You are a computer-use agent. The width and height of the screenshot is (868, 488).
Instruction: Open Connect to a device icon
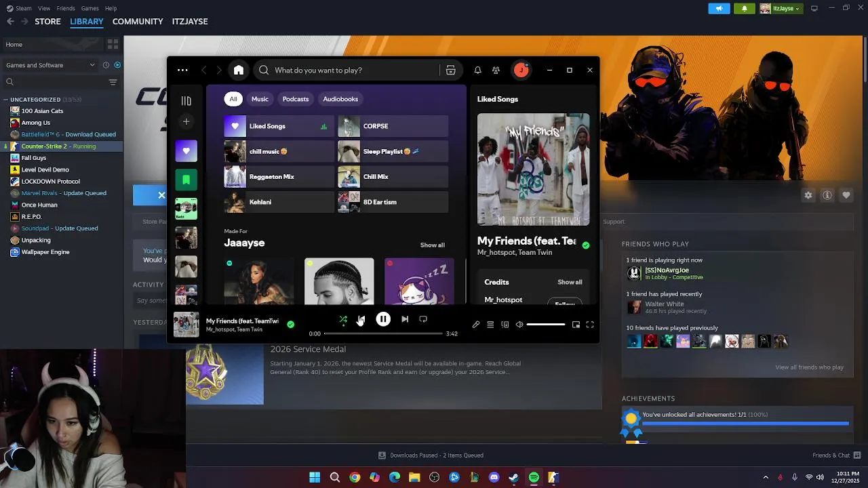[505, 325]
